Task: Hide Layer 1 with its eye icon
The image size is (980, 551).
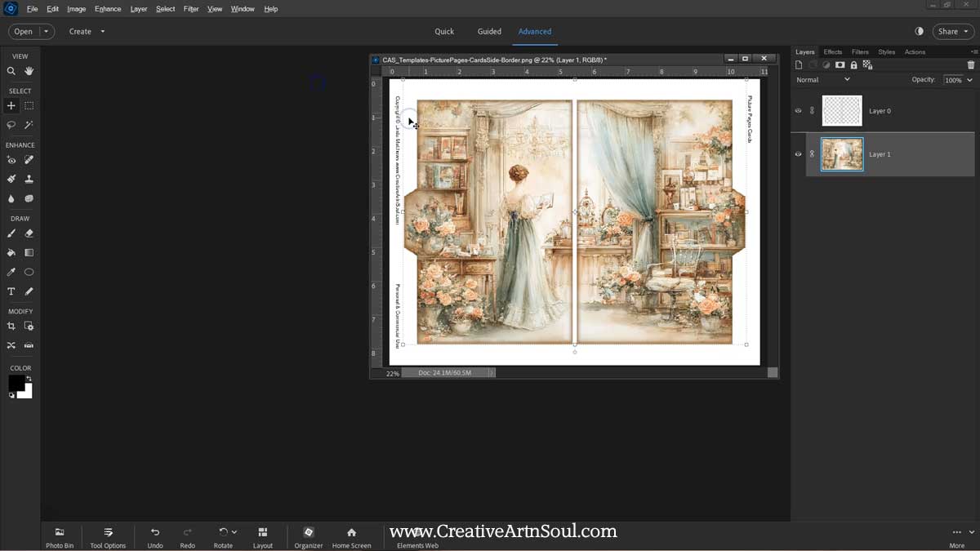Action: pyautogui.click(x=799, y=154)
